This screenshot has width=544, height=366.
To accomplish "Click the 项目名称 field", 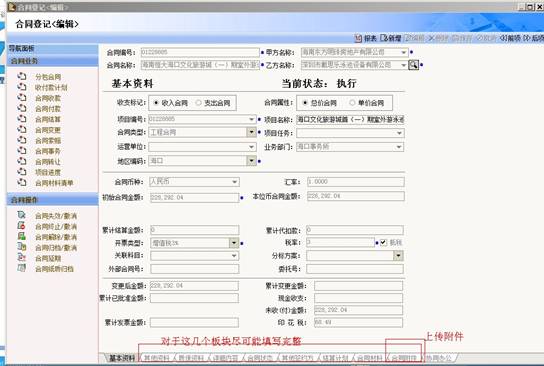I will (350, 120).
